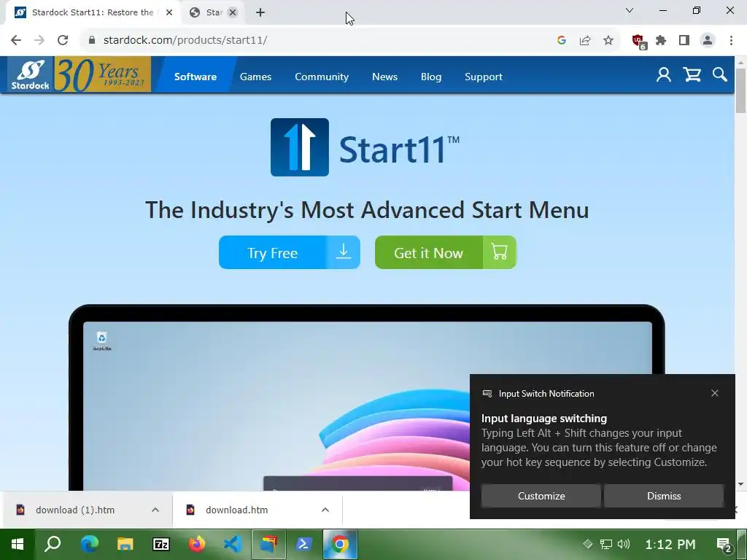747x560 pixels.
Task: Bookmark this page with the star
Action: 608,40
